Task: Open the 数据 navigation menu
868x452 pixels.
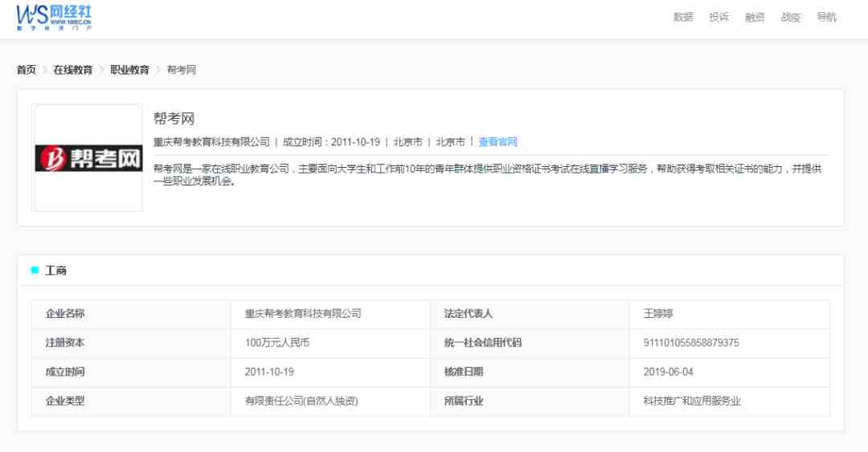Action: pos(683,17)
